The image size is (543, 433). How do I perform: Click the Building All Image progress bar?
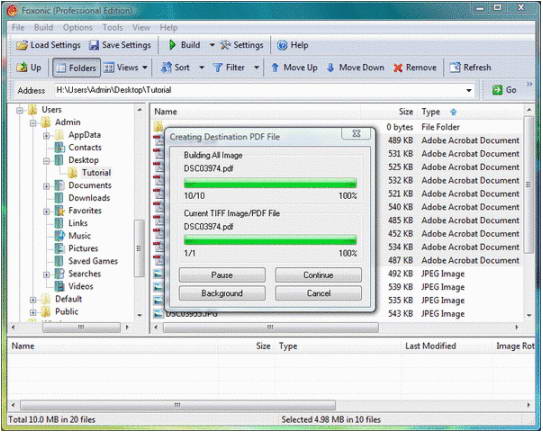pos(270,183)
